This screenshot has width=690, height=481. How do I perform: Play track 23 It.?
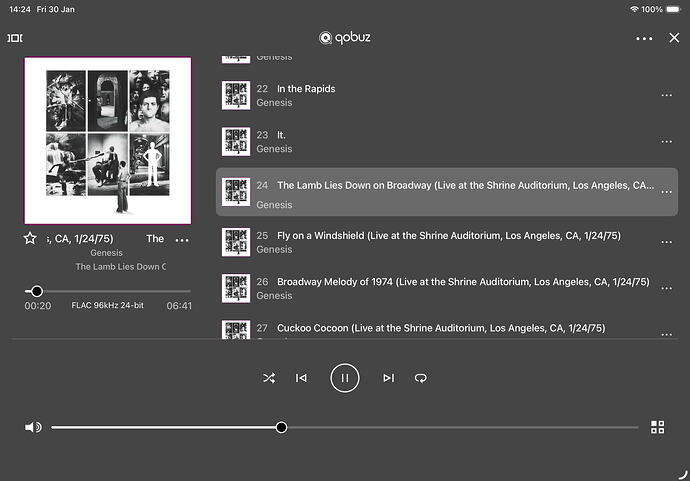447,142
